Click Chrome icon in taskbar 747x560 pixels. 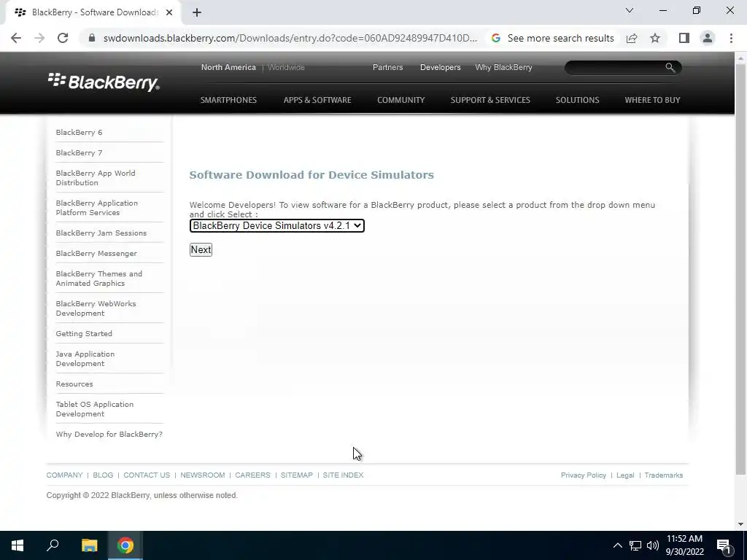[x=125, y=545]
